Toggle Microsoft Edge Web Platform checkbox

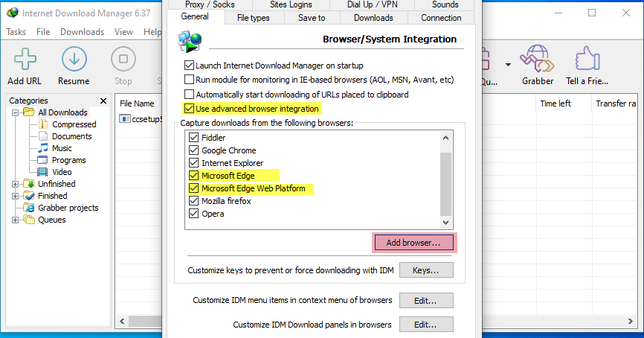coord(193,188)
